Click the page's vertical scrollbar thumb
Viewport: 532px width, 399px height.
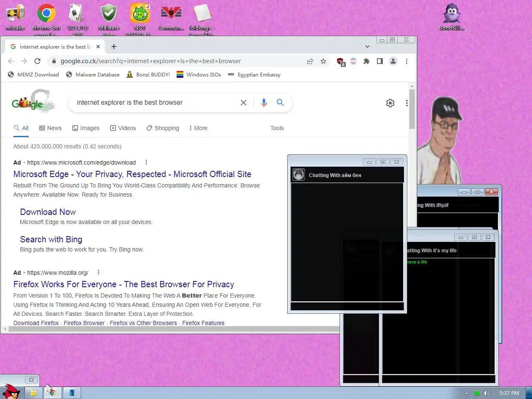(x=412, y=108)
